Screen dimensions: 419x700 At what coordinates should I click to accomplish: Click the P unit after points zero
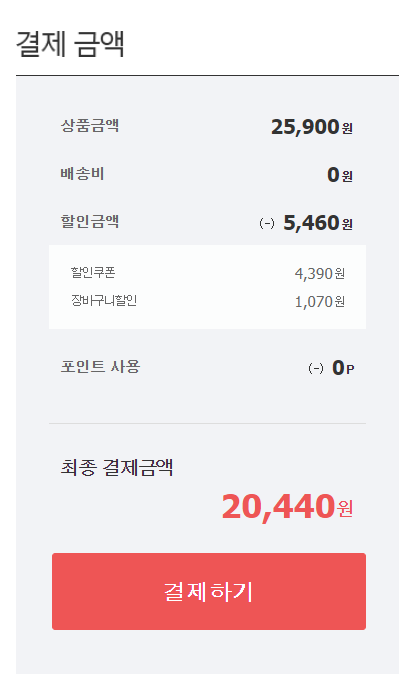[350, 370]
